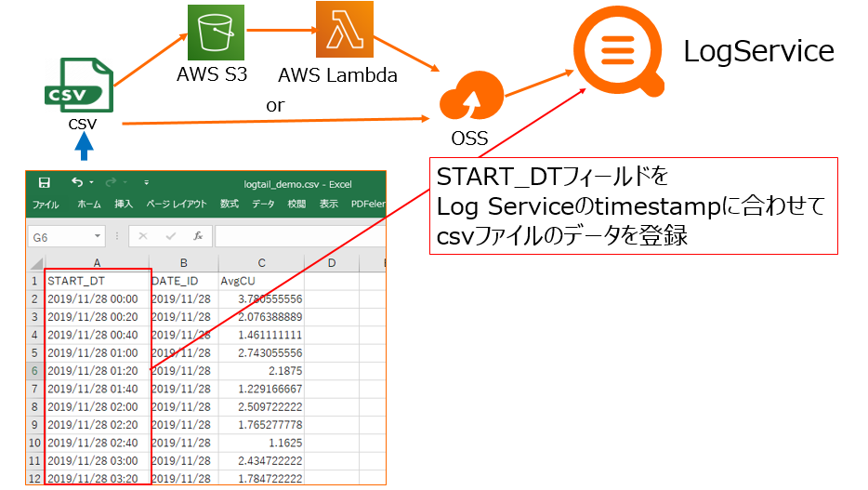Select column D header
The height and width of the screenshot is (490, 868).
coord(332,263)
